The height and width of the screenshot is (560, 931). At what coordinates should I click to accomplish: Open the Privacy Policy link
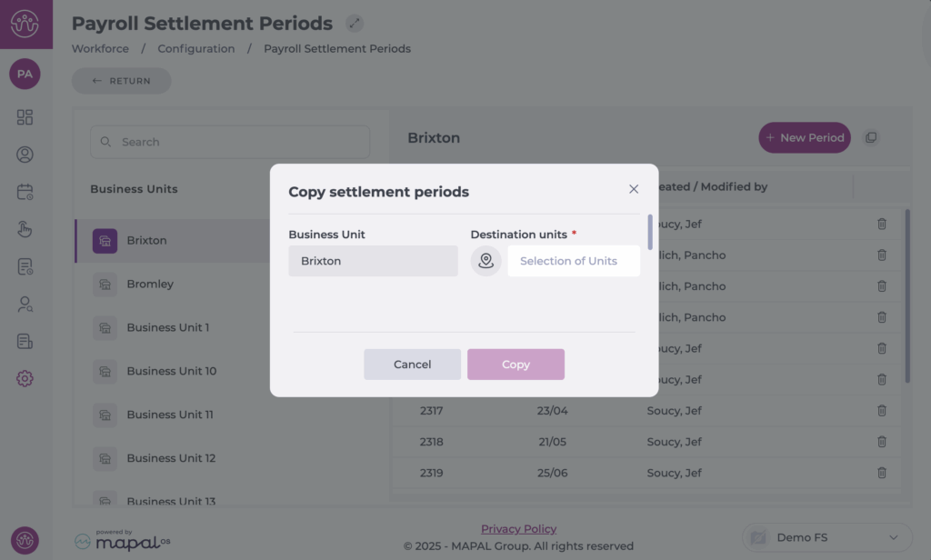(x=518, y=528)
